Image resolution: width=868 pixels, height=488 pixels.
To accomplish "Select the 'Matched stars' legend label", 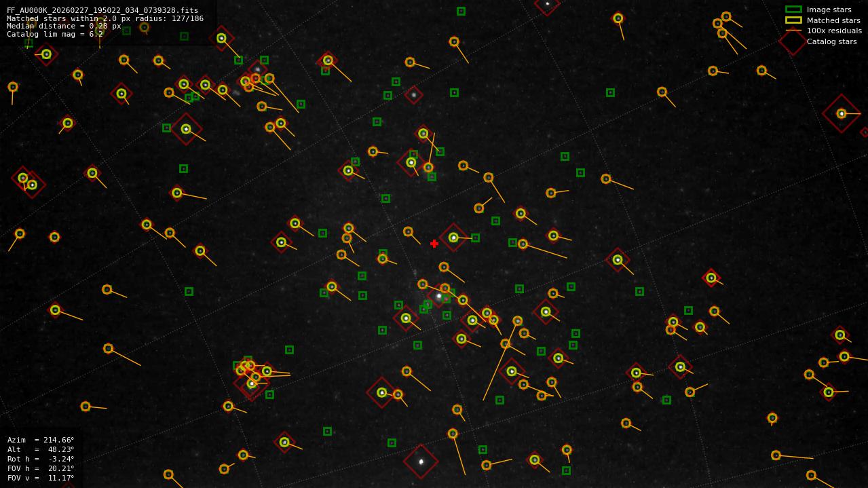I will pos(833,20).
